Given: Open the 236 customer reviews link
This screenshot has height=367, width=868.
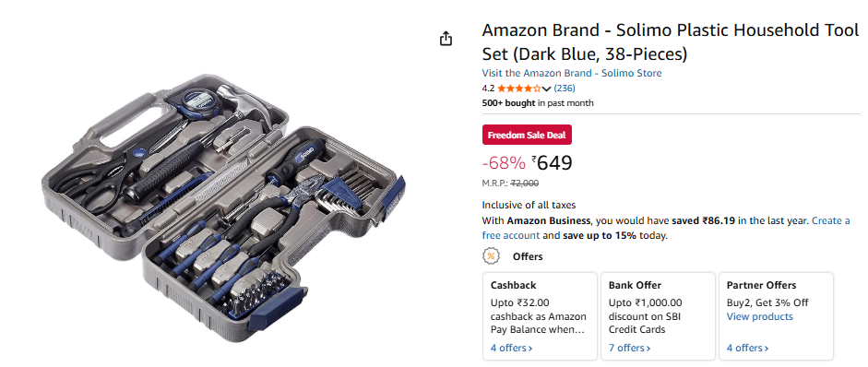Looking at the screenshot, I should point(565,88).
